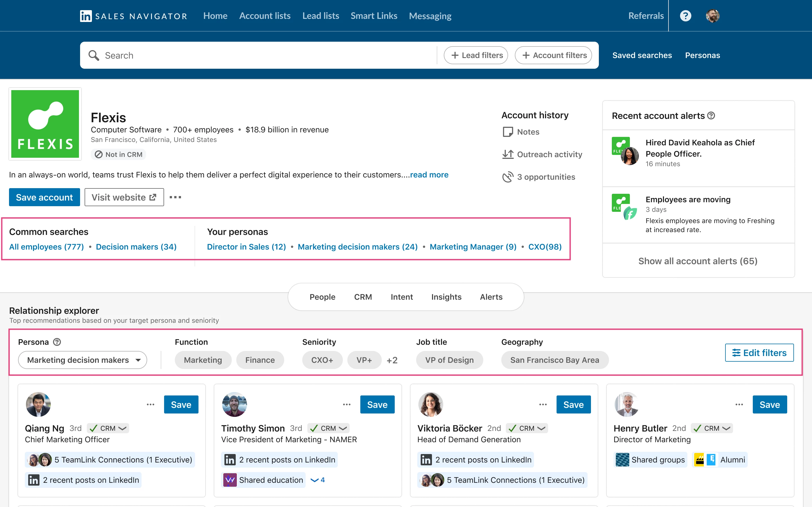The width and height of the screenshot is (812, 507).
Task: Expand the Marketing decision makers persona dropdown
Action: click(83, 360)
